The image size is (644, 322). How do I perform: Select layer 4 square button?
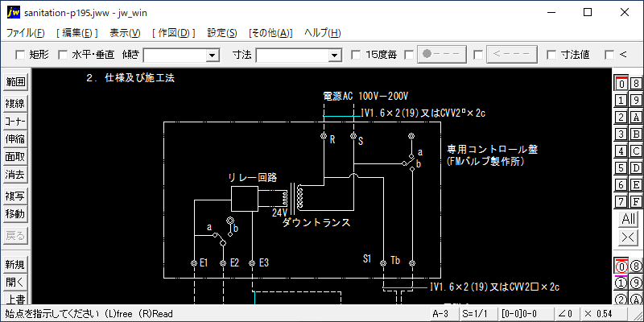(621, 151)
